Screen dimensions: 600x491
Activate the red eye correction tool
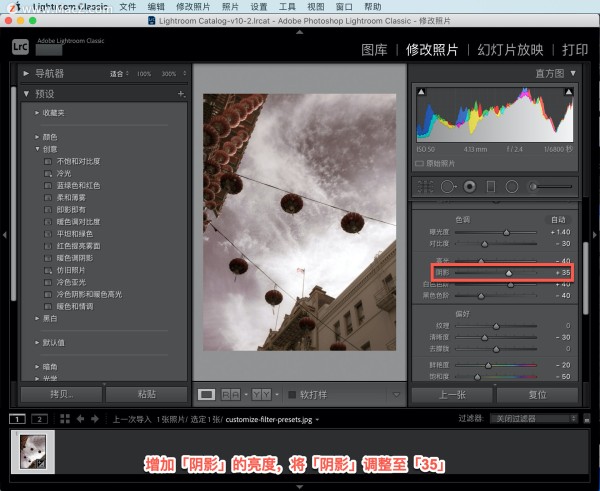(467, 186)
